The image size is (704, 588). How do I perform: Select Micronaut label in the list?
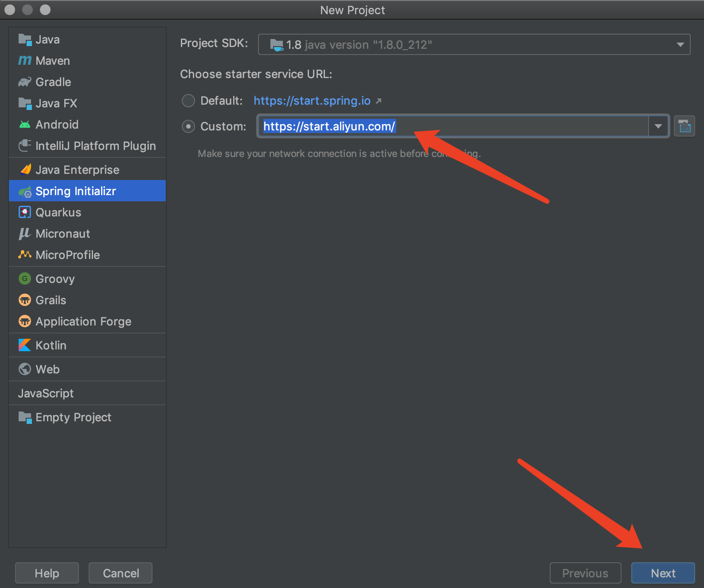[x=63, y=234]
